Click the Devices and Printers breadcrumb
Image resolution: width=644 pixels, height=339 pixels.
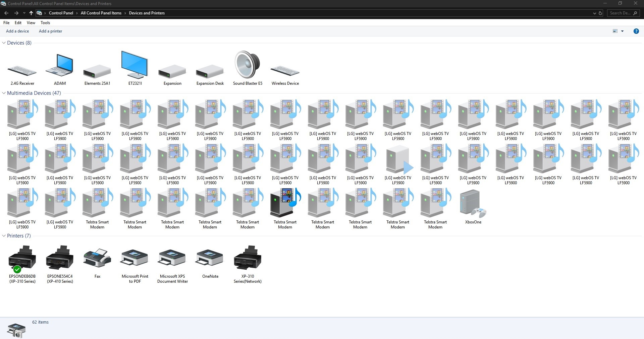[147, 13]
